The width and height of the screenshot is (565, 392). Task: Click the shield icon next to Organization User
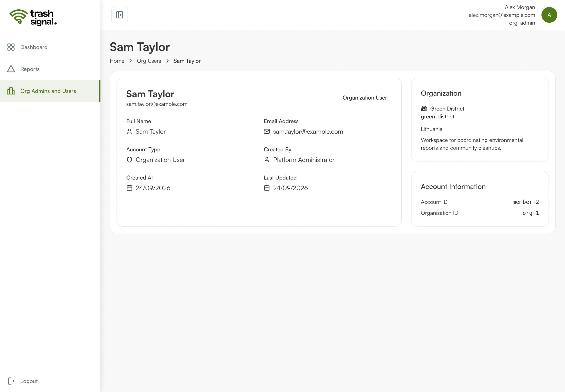(x=129, y=160)
